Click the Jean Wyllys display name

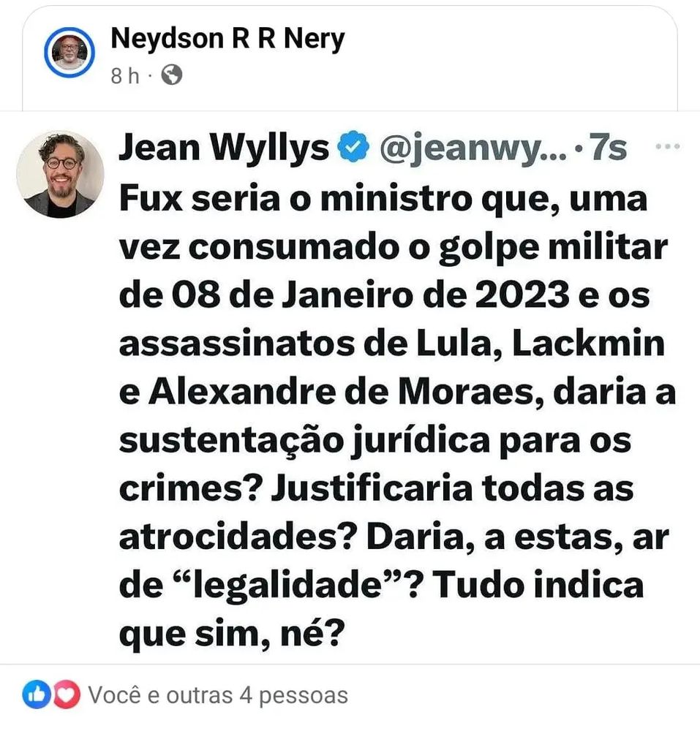coord(224,148)
